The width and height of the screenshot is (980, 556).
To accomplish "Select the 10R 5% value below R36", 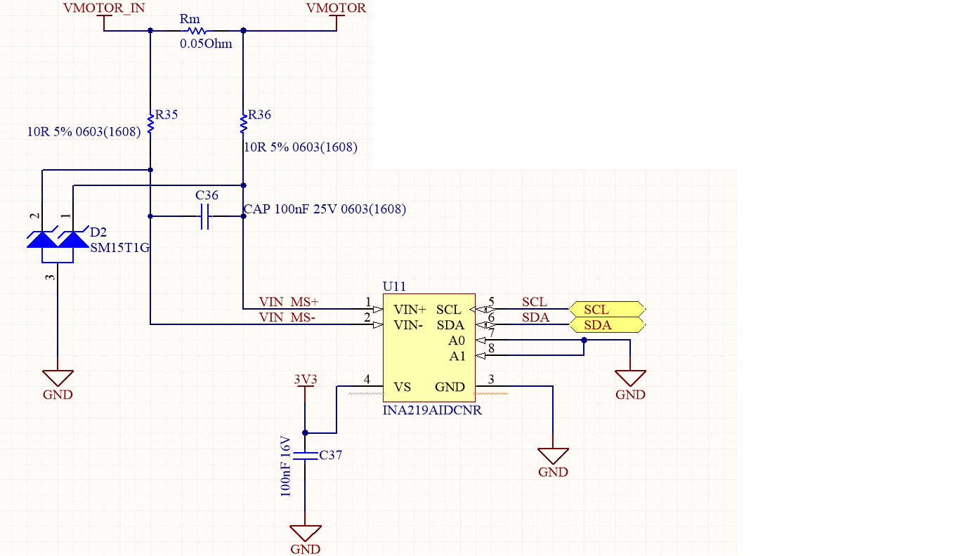I will [x=301, y=147].
